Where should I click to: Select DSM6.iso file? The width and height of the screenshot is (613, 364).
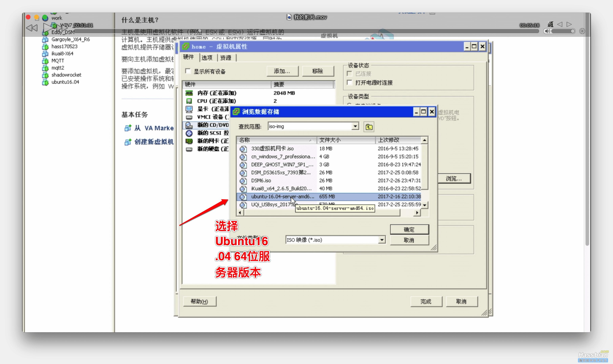coord(329,181)
